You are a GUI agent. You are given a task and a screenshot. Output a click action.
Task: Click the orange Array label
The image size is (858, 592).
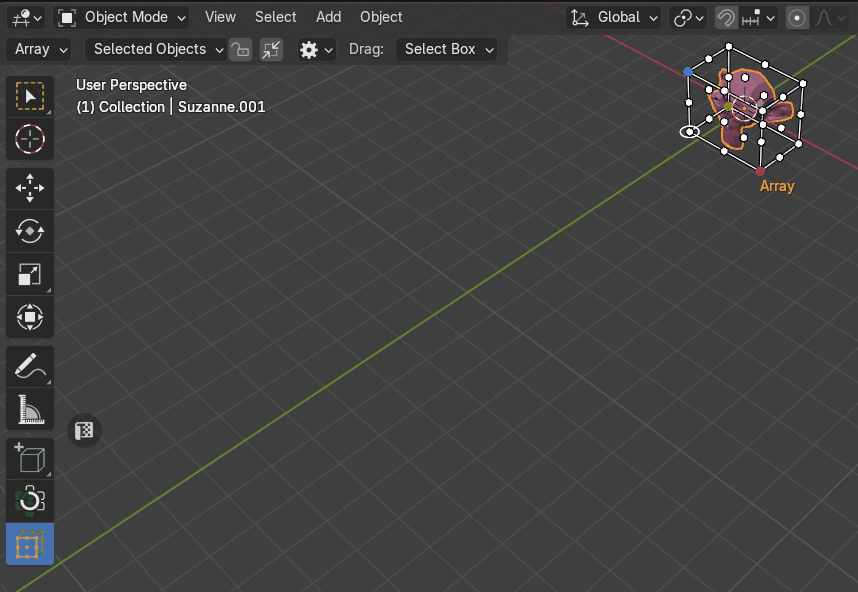click(777, 186)
